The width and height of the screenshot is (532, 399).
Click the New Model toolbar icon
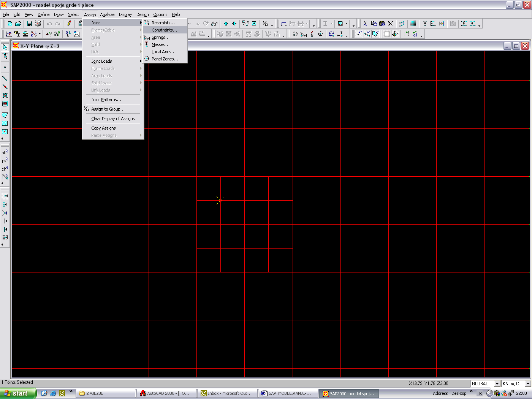tap(10, 24)
